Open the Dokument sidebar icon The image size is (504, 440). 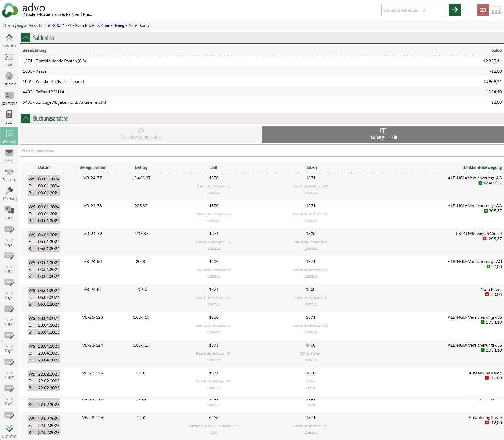tap(9, 174)
